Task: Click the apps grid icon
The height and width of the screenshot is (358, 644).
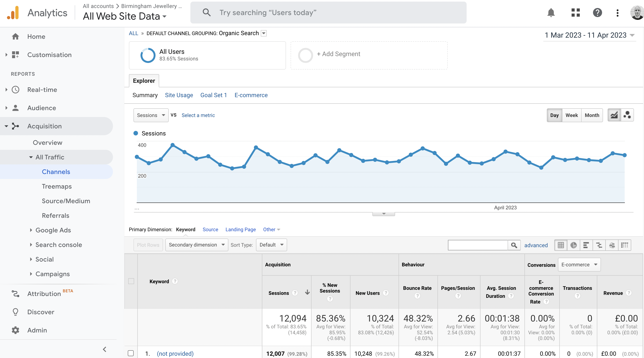Action: click(575, 12)
